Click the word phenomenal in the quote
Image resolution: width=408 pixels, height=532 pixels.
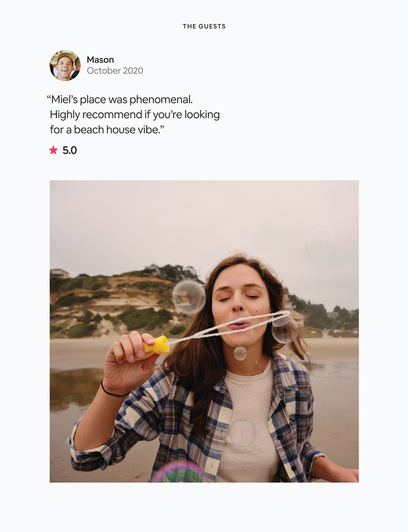tap(161, 100)
